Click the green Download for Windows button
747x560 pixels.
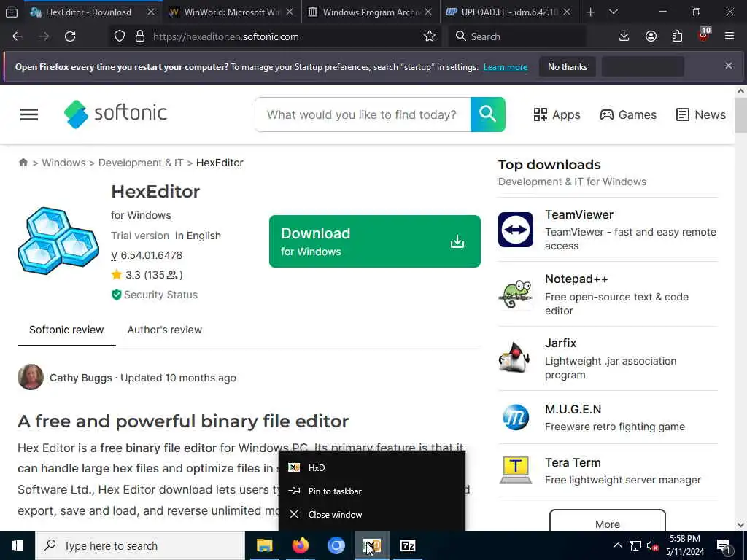374,241
